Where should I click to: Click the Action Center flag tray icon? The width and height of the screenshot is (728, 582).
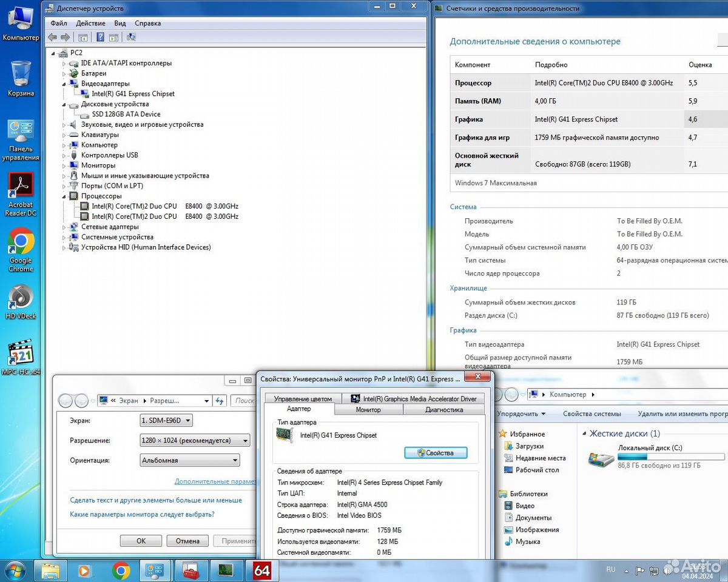point(640,571)
